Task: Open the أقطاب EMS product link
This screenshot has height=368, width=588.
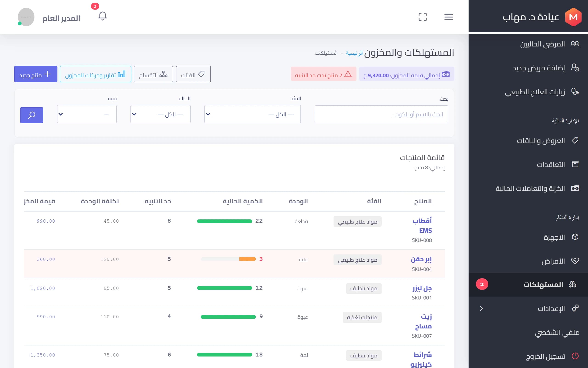Action: (422, 226)
